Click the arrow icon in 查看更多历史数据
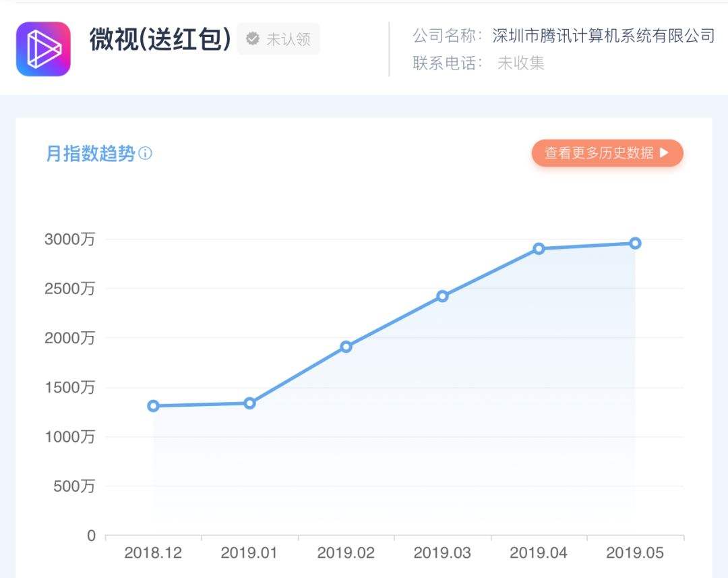Viewport: 728px width, 578px height. click(x=664, y=153)
